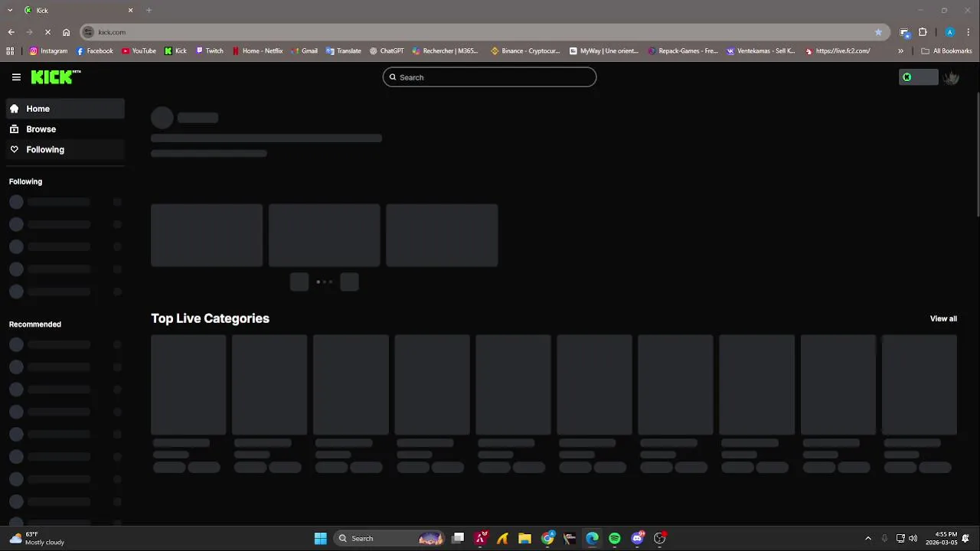Viewport: 980px width, 551px height.
Task: Open the Binance bookmark
Action: click(525, 51)
